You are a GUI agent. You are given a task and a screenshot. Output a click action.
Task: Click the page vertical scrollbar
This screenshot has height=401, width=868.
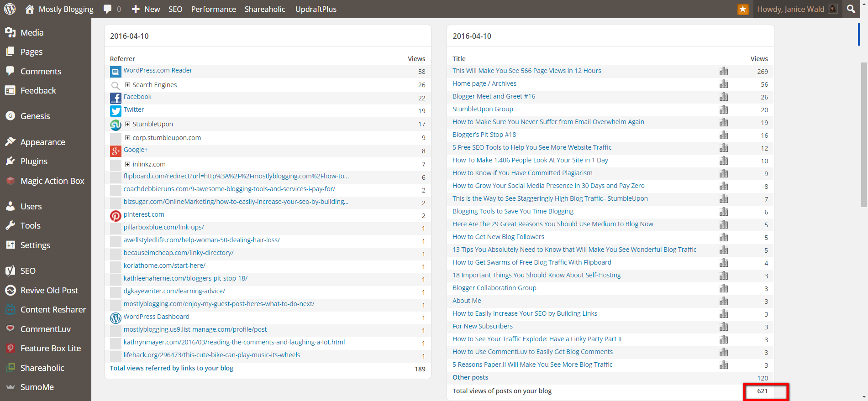pos(863,135)
